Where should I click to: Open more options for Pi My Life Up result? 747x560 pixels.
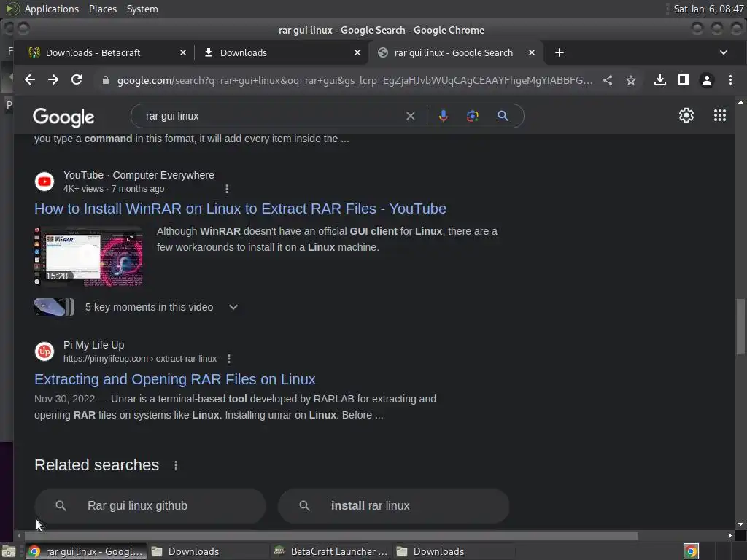tap(229, 359)
